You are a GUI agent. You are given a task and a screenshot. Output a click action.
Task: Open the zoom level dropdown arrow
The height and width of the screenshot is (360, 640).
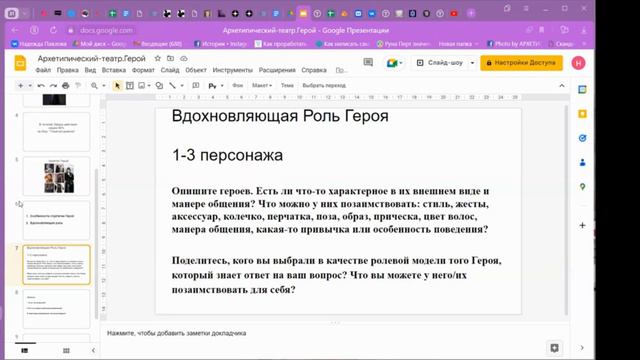click(104, 86)
